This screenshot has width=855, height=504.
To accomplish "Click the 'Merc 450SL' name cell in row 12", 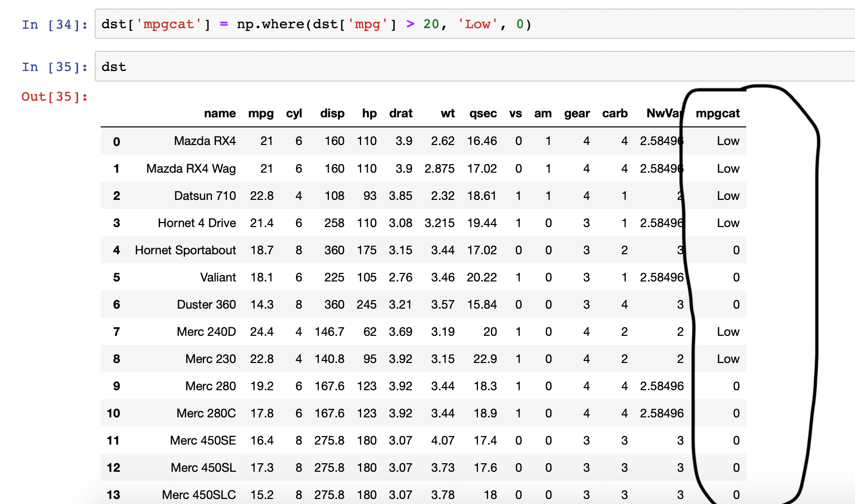I will tap(203, 468).
